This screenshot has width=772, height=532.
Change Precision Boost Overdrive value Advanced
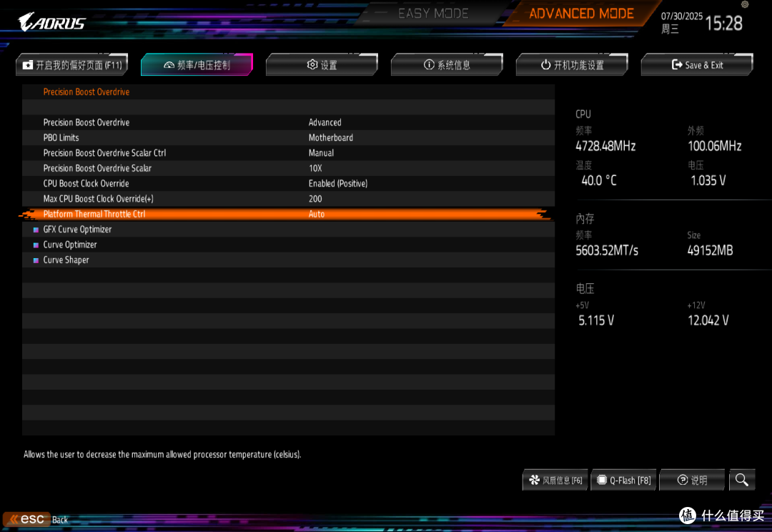pyautogui.click(x=325, y=122)
